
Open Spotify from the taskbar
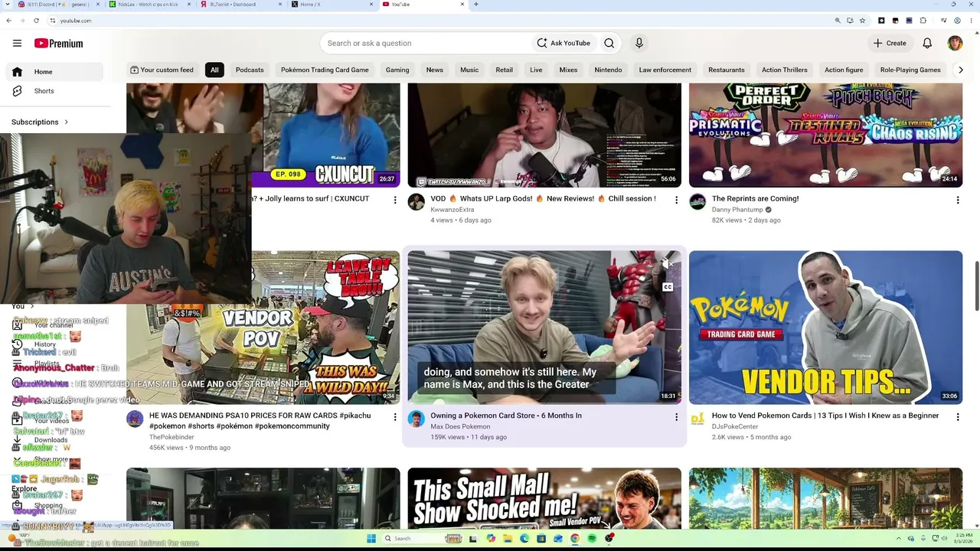pyautogui.click(x=593, y=539)
